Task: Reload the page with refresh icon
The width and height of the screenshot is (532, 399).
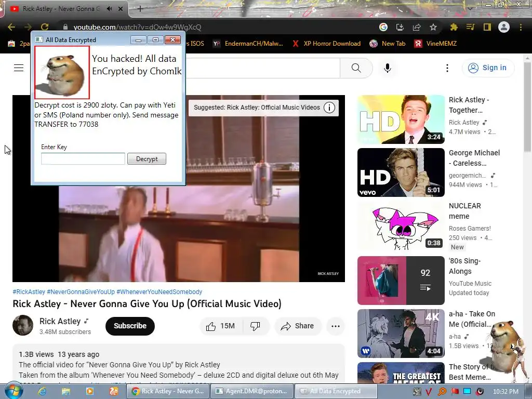Action: coord(45,27)
